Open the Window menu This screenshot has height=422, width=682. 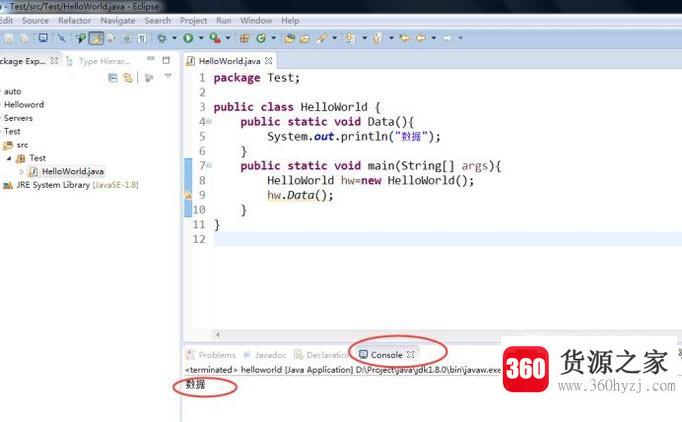[x=256, y=20]
